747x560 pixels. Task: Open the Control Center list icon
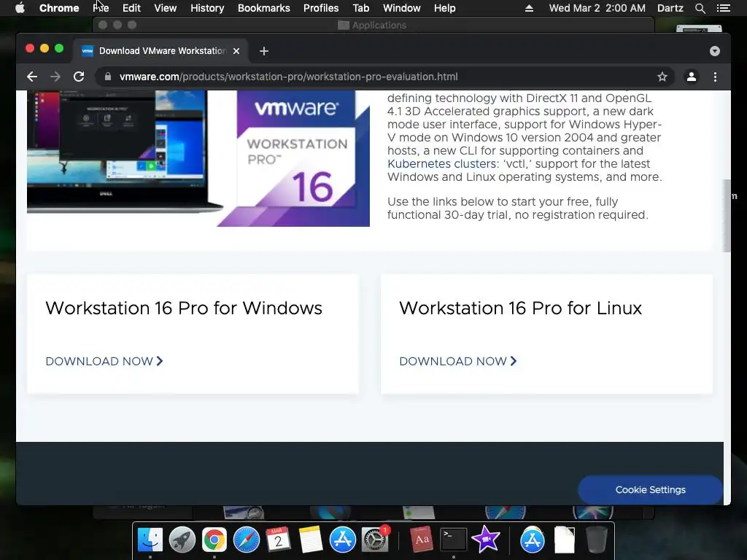[x=723, y=8]
